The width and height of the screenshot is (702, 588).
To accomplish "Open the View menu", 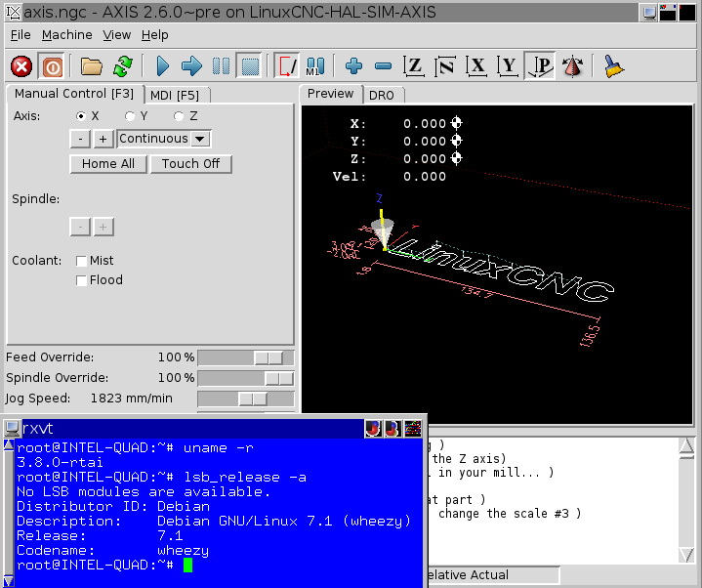I will [117, 35].
